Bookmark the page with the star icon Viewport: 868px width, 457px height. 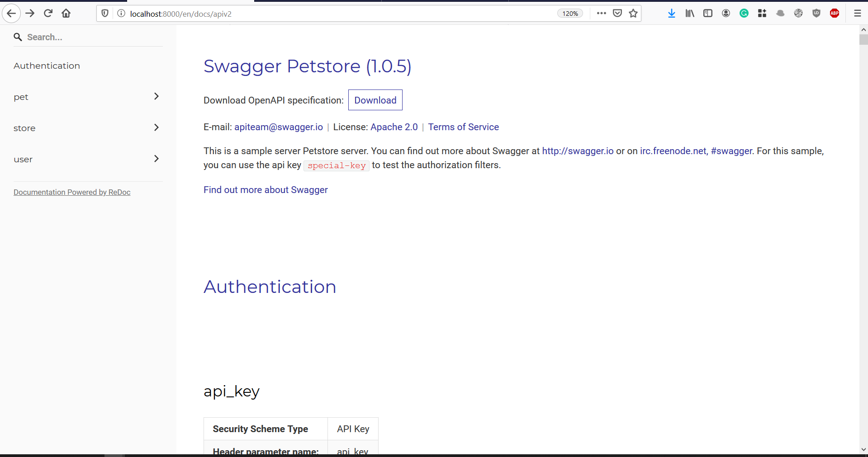coord(633,13)
